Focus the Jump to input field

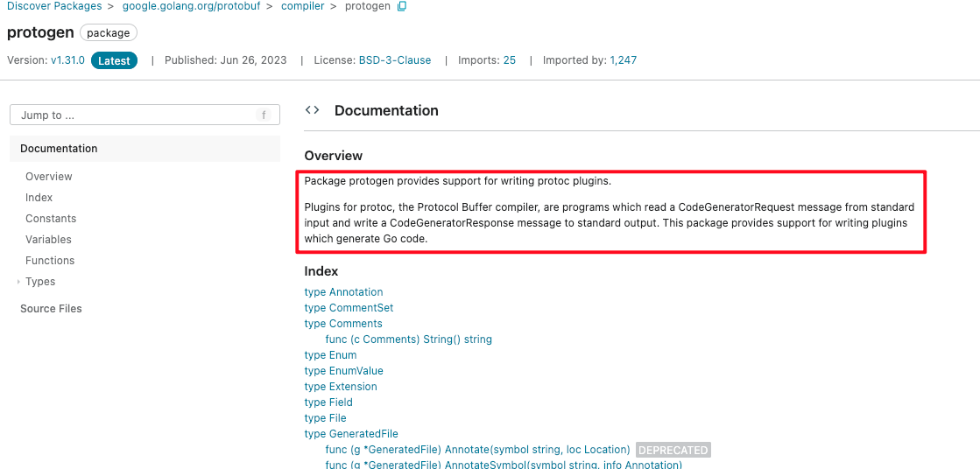pyautogui.click(x=145, y=115)
